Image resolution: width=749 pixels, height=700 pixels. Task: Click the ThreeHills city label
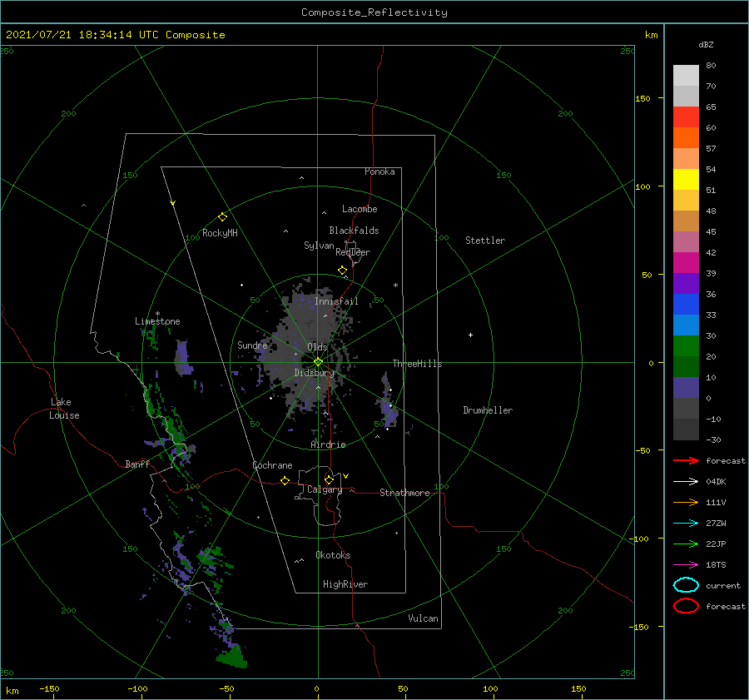pos(418,364)
